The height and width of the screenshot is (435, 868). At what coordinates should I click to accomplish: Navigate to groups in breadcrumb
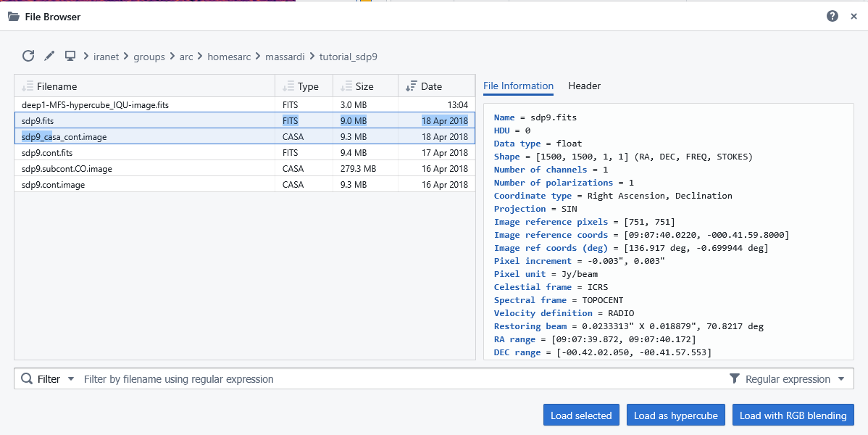(x=149, y=57)
